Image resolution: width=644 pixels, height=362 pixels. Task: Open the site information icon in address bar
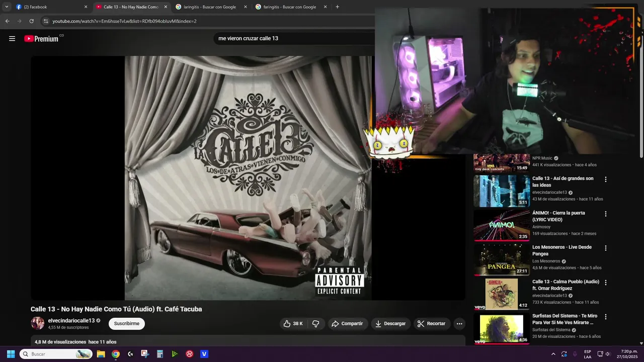click(x=46, y=21)
